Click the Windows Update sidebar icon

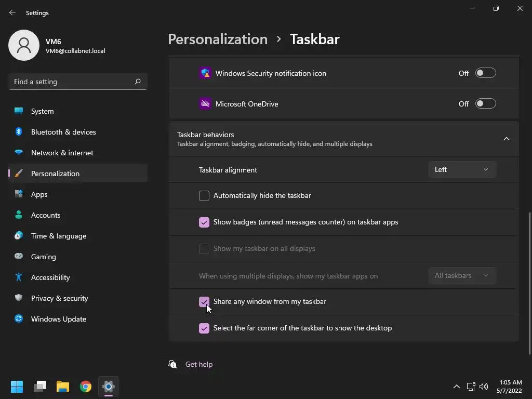(19, 319)
